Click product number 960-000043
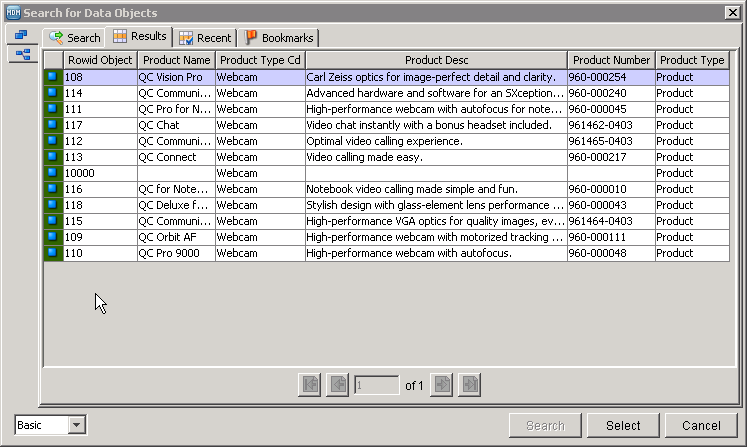747x447 pixels. tap(611, 205)
